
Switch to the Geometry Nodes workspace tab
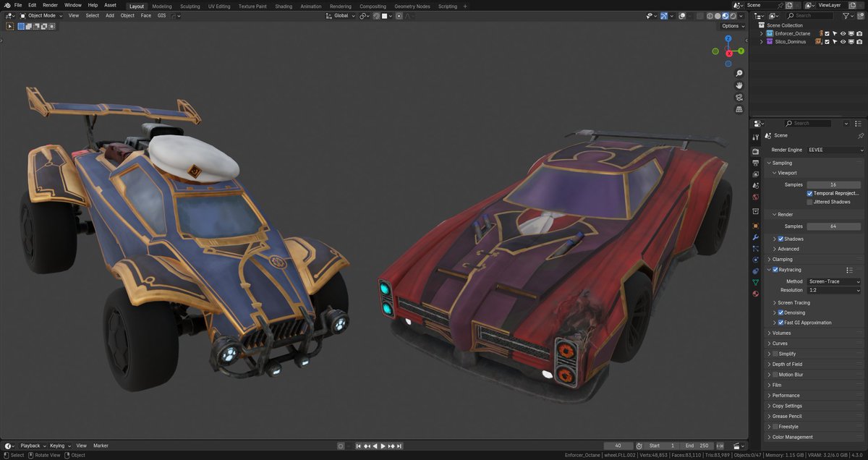click(x=412, y=6)
